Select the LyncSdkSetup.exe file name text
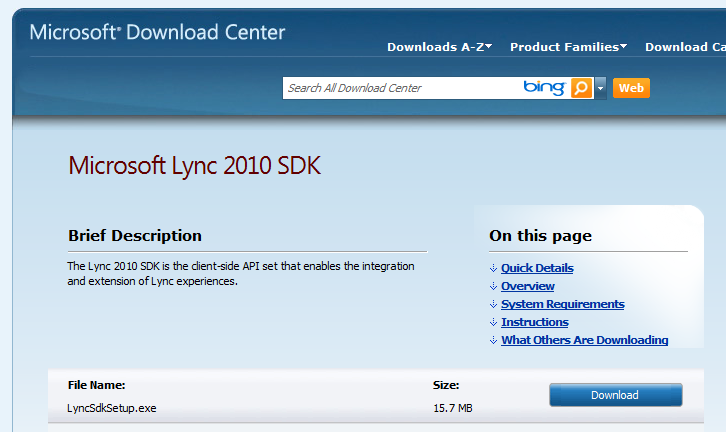Screen dimensions: 726x432 coord(112,408)
